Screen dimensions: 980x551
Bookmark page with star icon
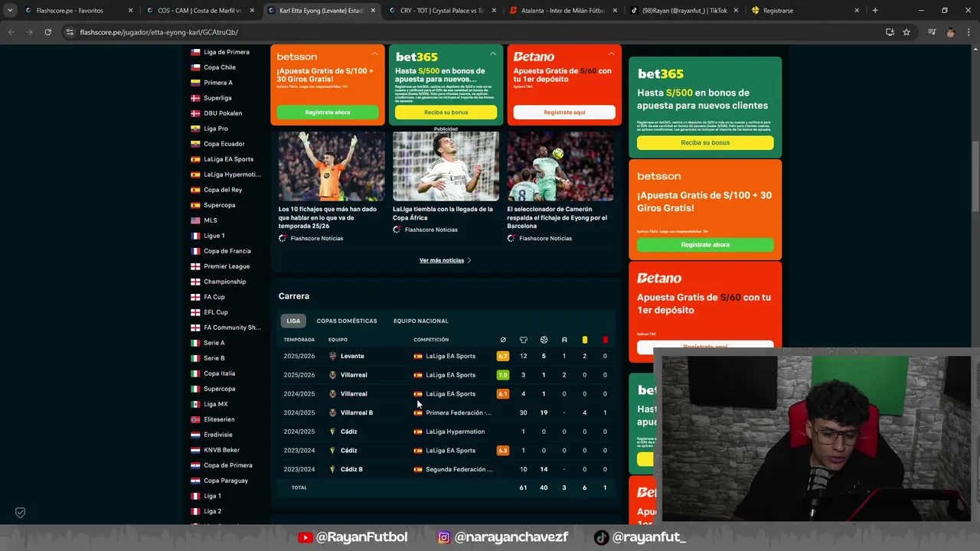click(x=906, y=32)
